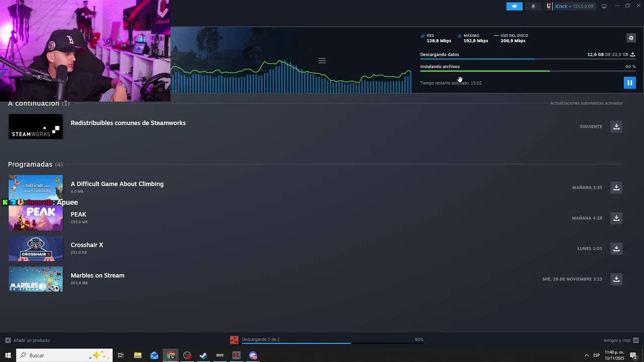Click the download icon beside 23,5 GB
Image resolution: width=644 pixels, height=362 pixels.
coord(632,54)
